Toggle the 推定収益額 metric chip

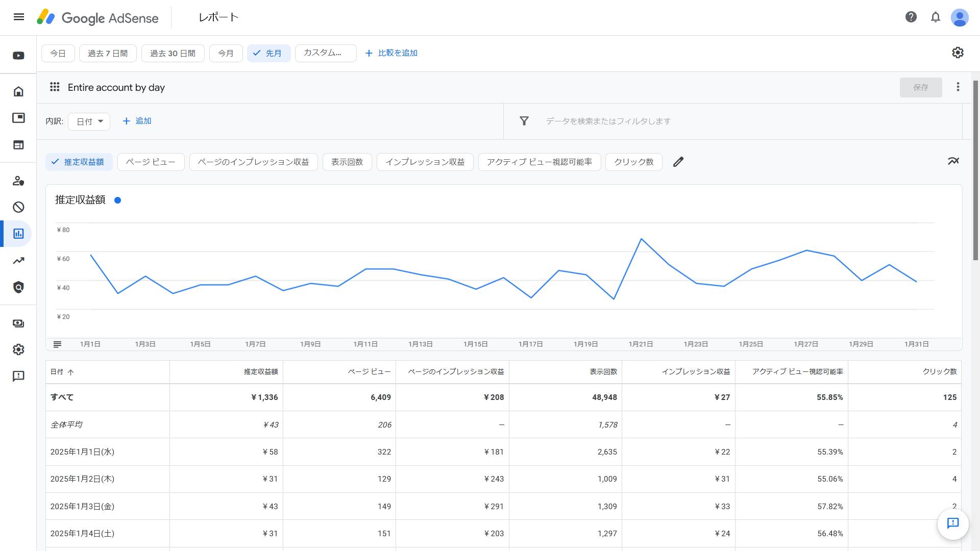click(x=79, y=162)
